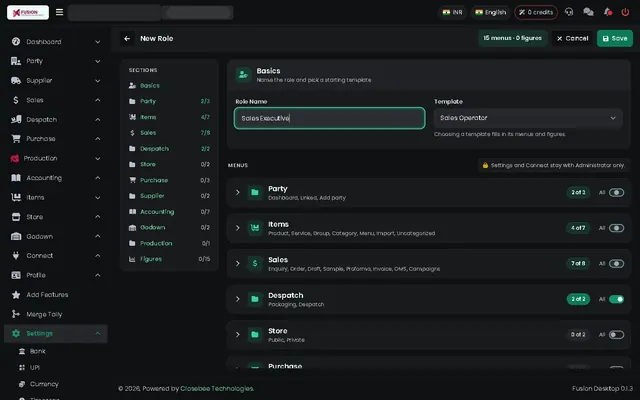Open the chat messages icon
640x400 pixels.
point(588,12)
